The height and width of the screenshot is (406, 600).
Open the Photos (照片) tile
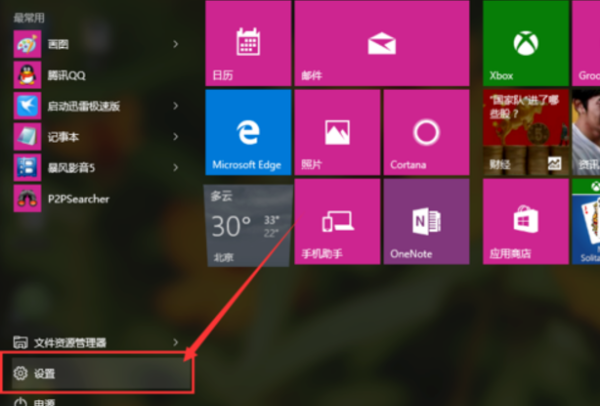pos(338,132)
